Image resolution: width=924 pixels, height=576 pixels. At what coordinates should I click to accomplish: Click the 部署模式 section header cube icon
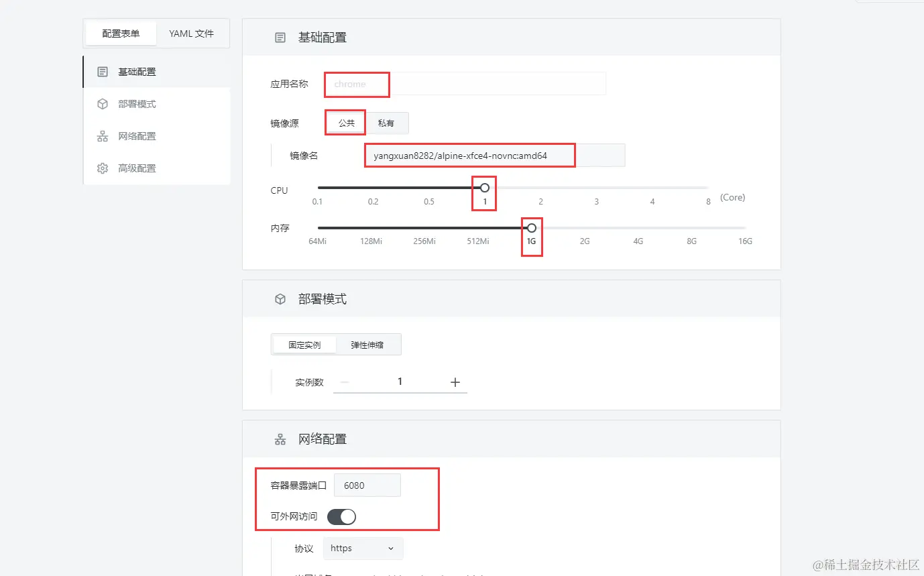(x=280, y=299)
